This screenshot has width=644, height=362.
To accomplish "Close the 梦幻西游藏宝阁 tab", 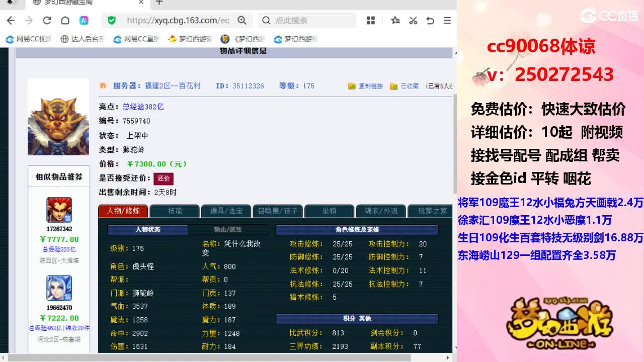I will coord(141,3).
